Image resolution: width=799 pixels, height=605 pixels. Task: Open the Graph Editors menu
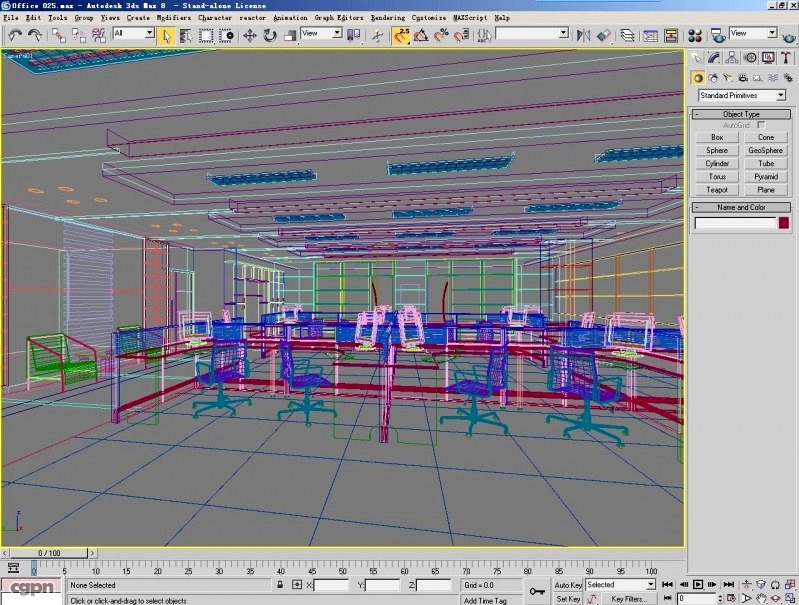(x=339, y=17)
